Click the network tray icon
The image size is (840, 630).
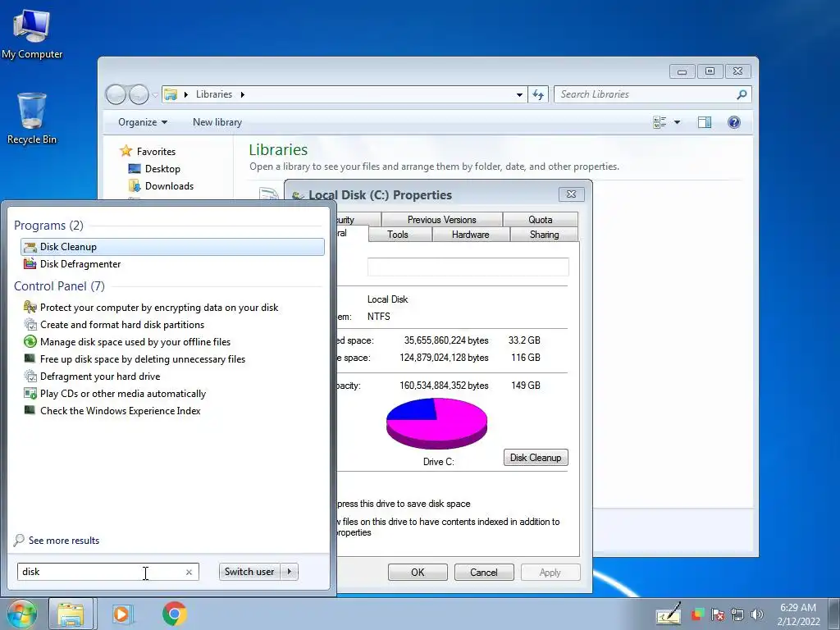coord(737,615)
